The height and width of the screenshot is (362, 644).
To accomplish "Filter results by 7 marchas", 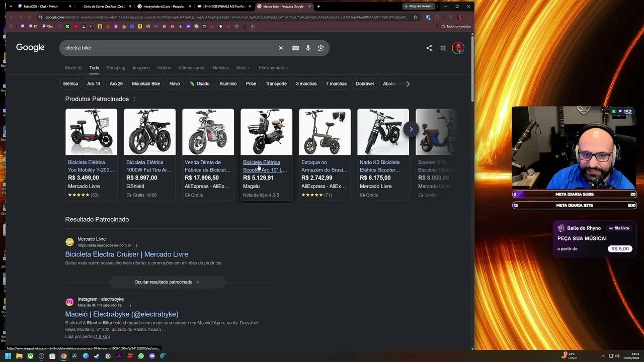I will 336,83.
